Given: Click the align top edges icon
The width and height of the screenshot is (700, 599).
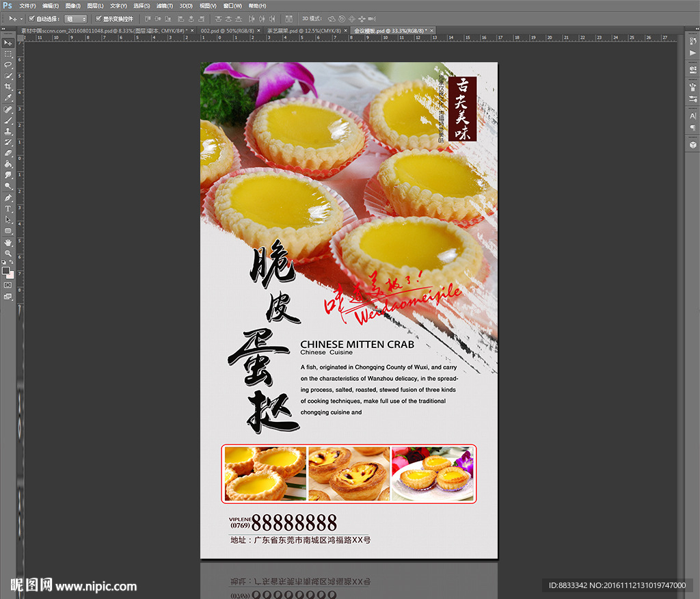Looking at the screenshot, I should click(148, 18).
